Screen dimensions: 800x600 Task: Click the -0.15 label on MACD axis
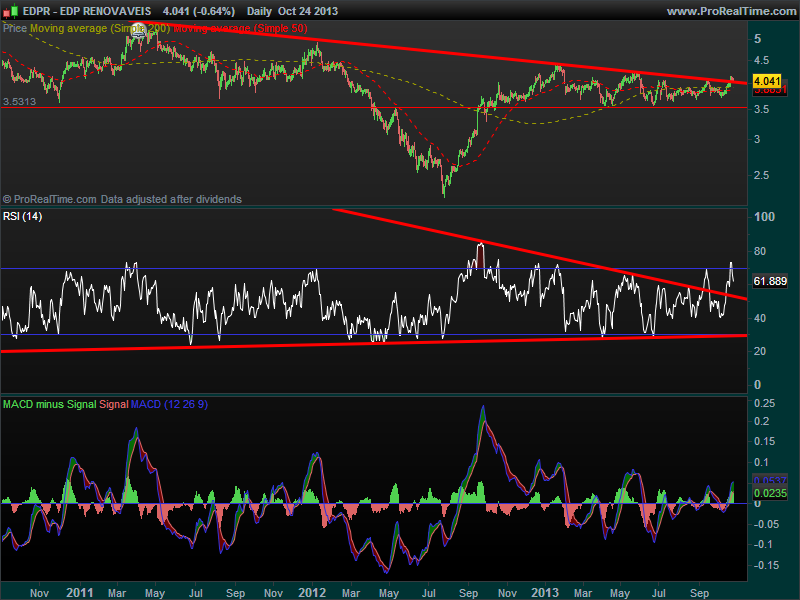pyautogui.click(x=766, y=565)
